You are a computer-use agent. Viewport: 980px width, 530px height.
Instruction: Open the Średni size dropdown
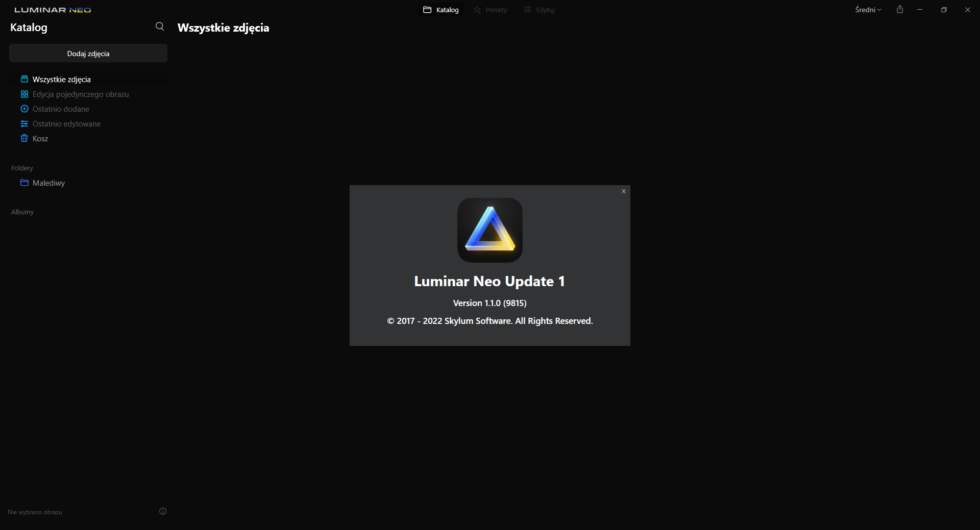(868, 10)
